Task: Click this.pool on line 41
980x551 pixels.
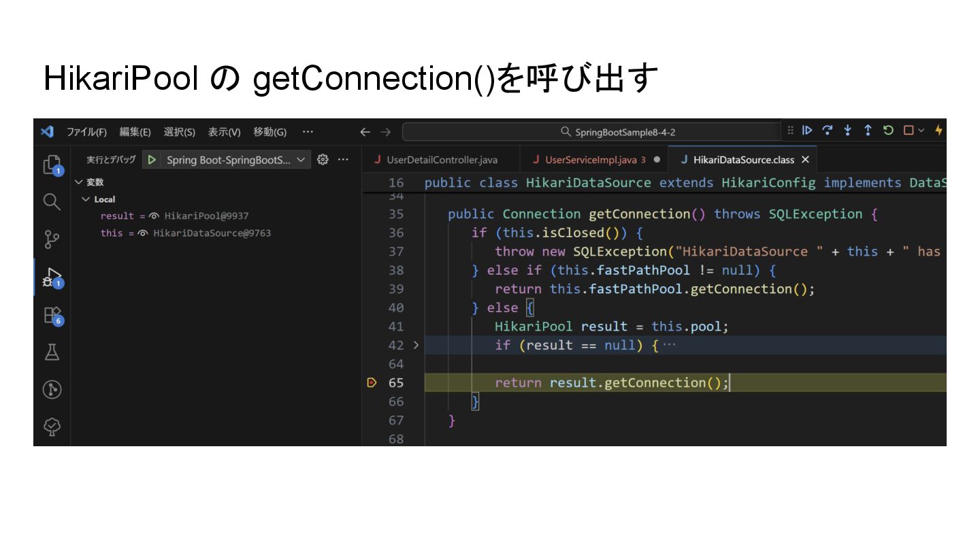Action: pos(686,327)
